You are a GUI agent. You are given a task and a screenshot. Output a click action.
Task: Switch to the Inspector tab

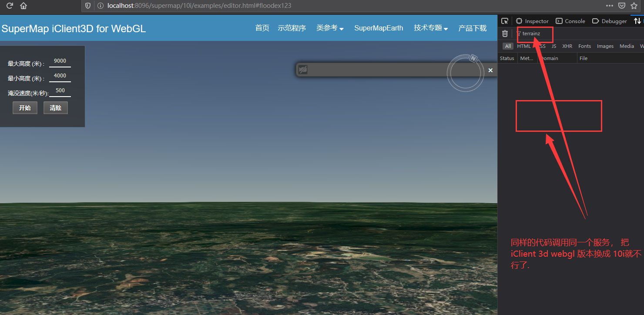tap(532, 21)
